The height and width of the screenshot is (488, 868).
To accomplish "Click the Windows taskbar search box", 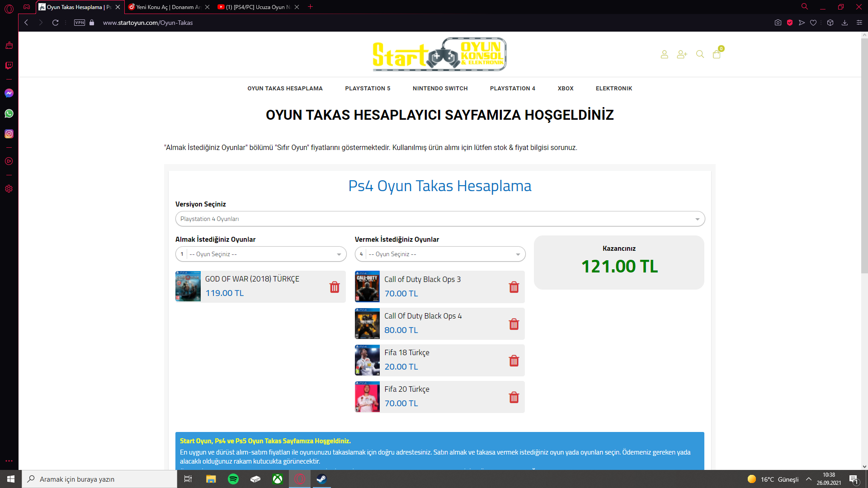I will pos(99,479).
